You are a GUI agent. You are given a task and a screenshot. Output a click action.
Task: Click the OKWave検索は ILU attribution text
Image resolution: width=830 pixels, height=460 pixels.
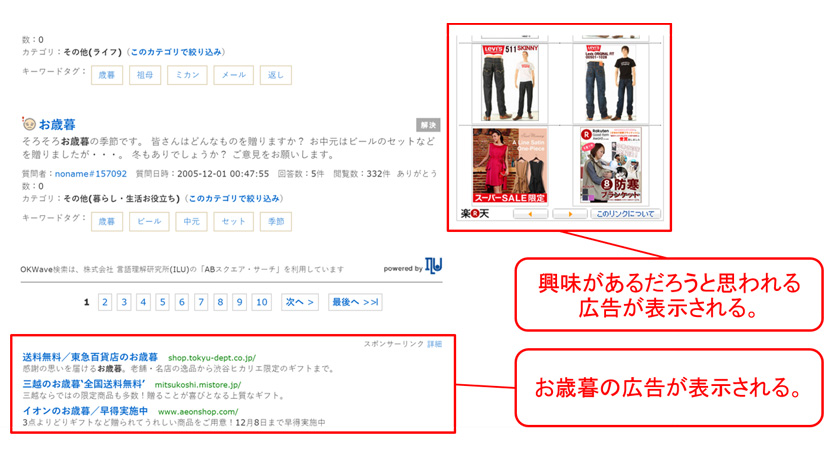[182, 269]
